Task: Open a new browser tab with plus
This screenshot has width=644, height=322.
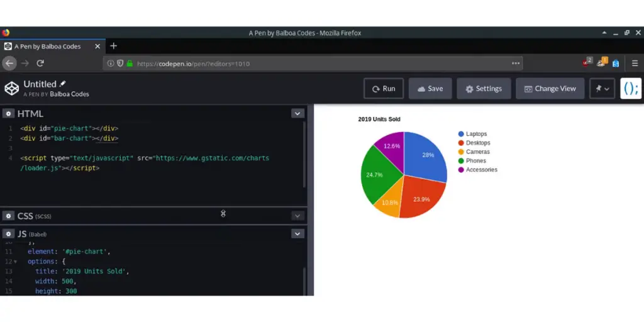Action: 114,46
